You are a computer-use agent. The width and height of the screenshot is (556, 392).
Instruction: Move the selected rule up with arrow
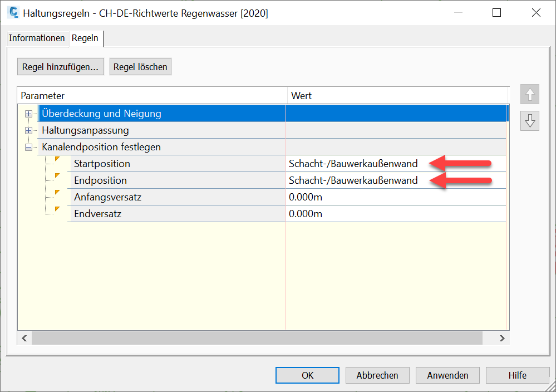pos(530,95)
